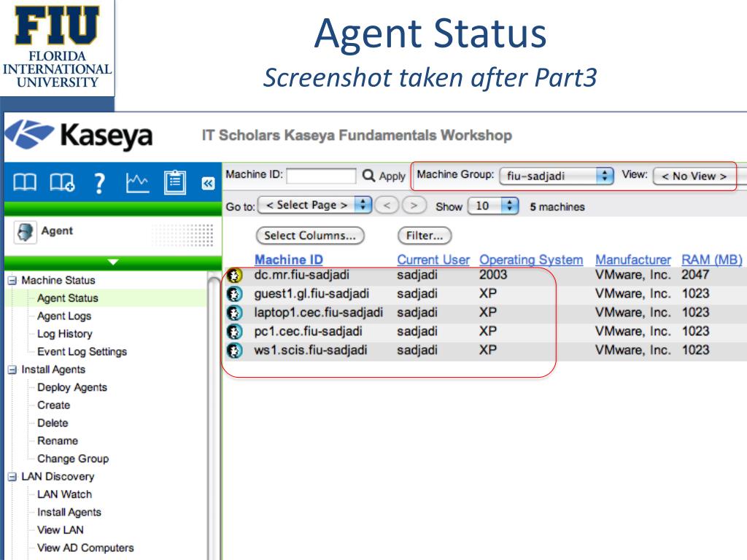Click the Apply magnifier icon
Image resolution: width=747 pixels, height=560 pixels.
tap(368, 176)
